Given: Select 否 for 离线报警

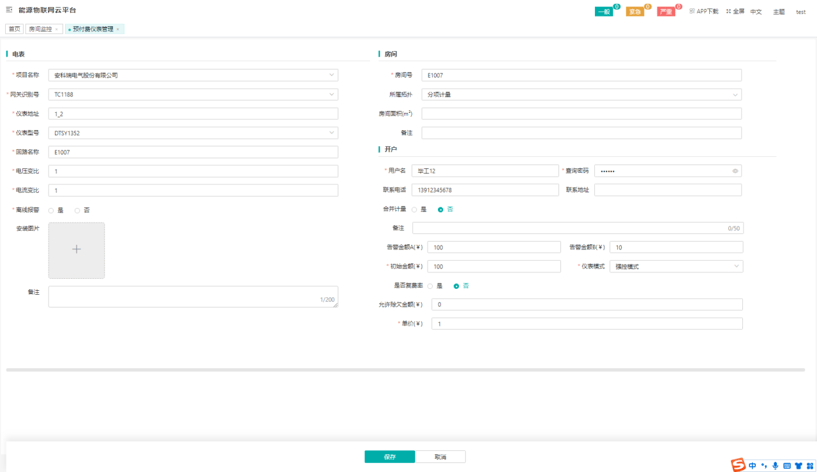Looking at the screenshot, I should 77,211.
